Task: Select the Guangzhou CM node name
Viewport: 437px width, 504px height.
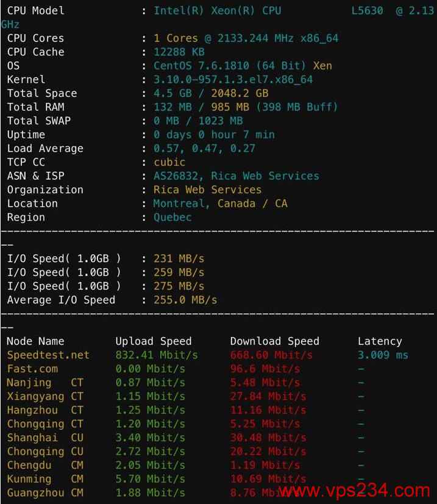Action: [45, 493]
